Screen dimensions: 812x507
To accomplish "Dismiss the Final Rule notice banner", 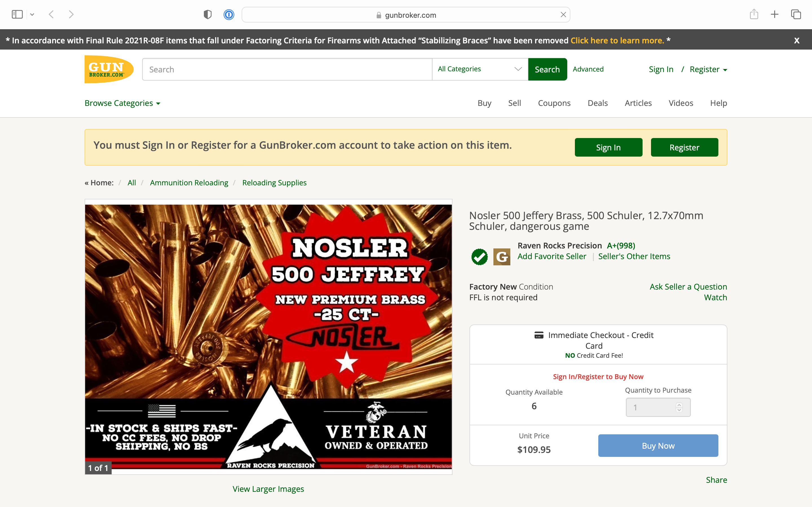I will coord(797,41).
